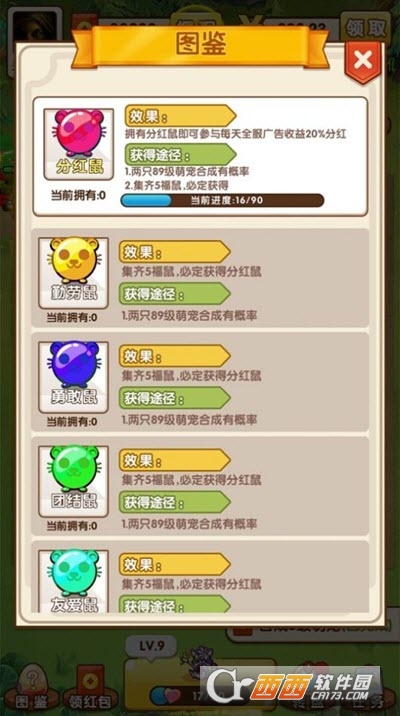Close the 图鉴 dialog with red X
The image size is (400, 716).
pos(363,61)
